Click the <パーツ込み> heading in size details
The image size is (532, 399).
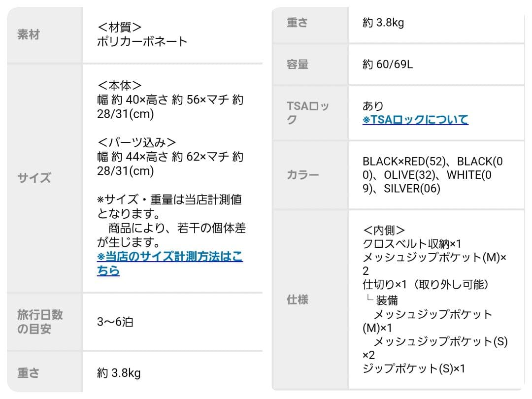point(136,142)
